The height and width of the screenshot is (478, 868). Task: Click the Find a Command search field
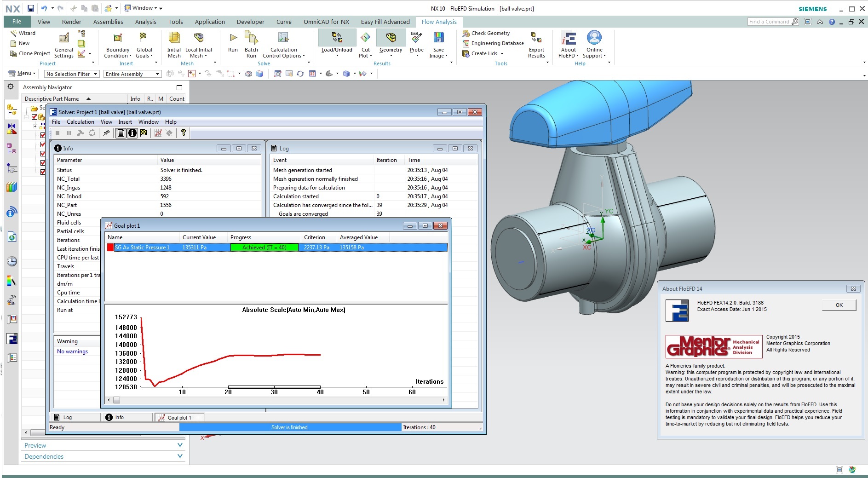(769, 22)
